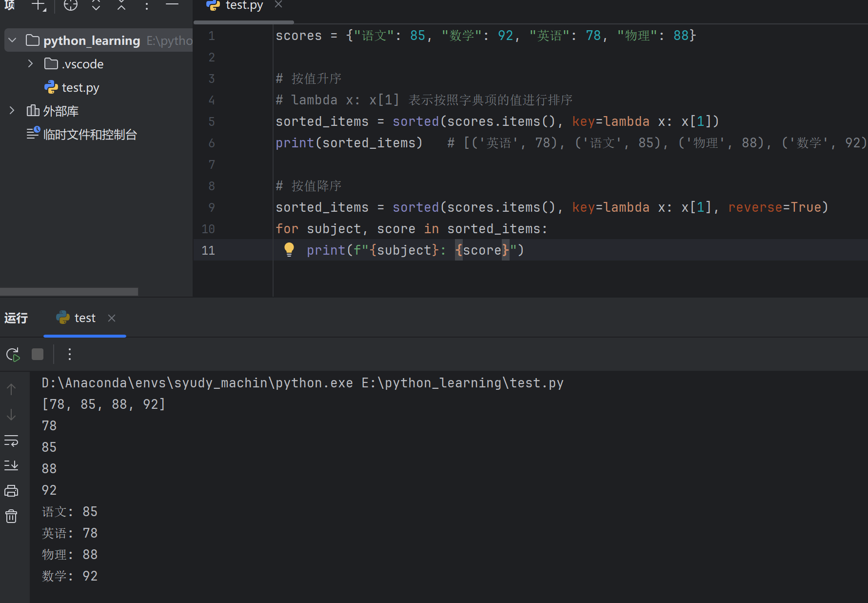Click the 运行 tool window label
The height and width of the screenshot is (603, 868).
click(16, 318)
